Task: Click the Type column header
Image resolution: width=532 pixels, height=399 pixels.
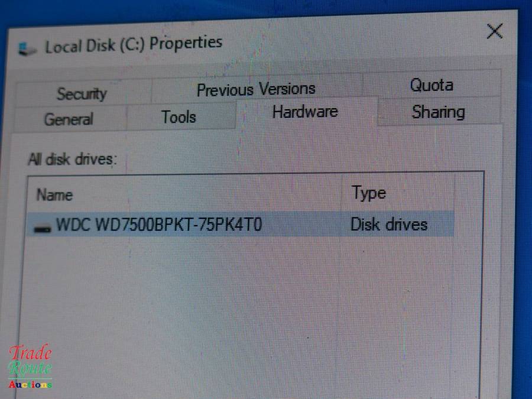Action: tap(369, 193)
